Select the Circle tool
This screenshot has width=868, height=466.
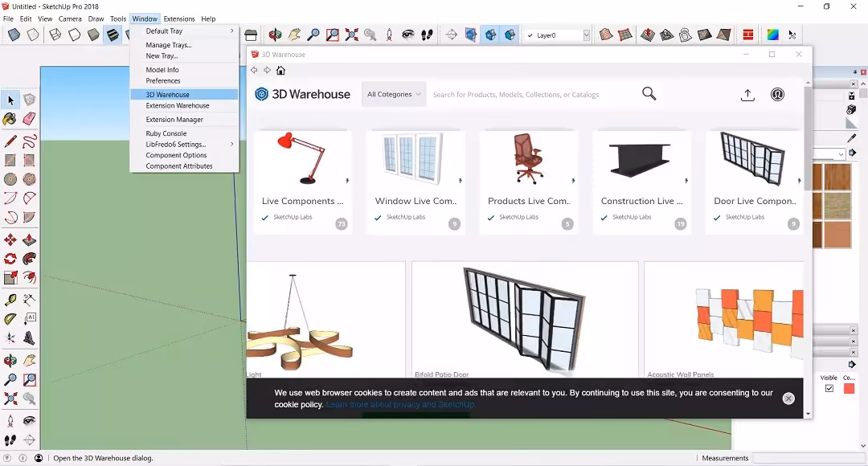pyautogui.click(x=10, y=178)
